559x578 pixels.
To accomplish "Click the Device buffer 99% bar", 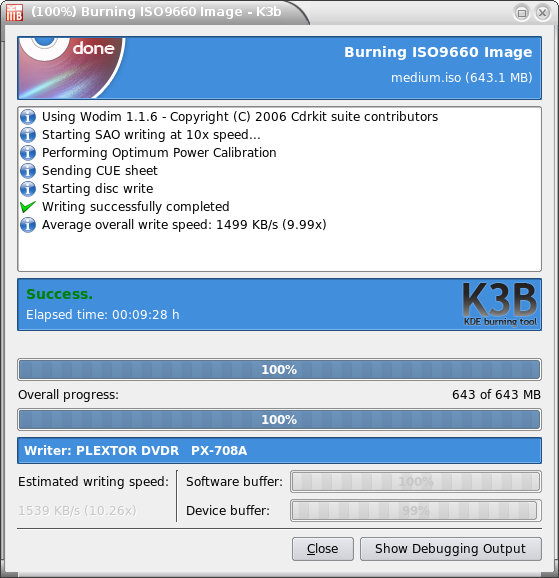I will 416,511.
